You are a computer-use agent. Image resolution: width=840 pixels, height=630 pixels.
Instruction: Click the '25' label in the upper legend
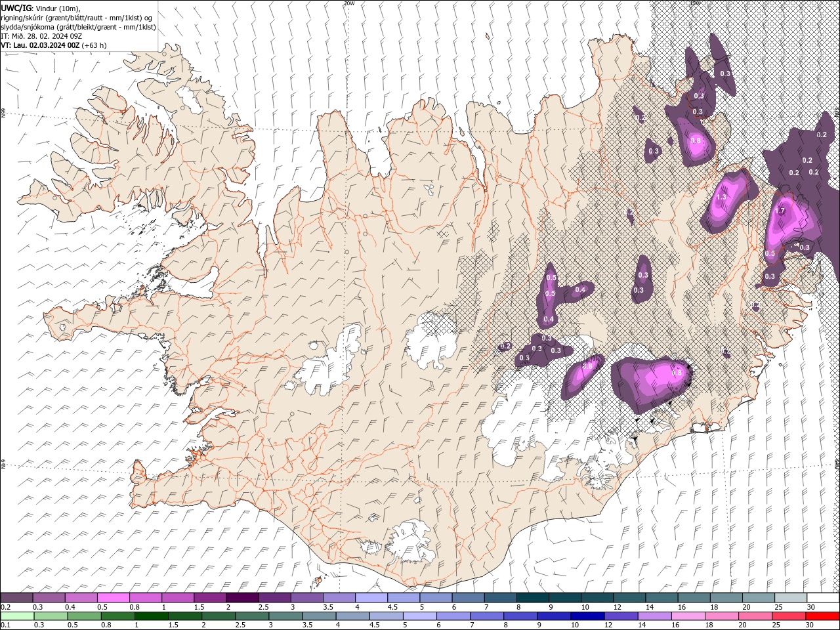click(779, 607)
